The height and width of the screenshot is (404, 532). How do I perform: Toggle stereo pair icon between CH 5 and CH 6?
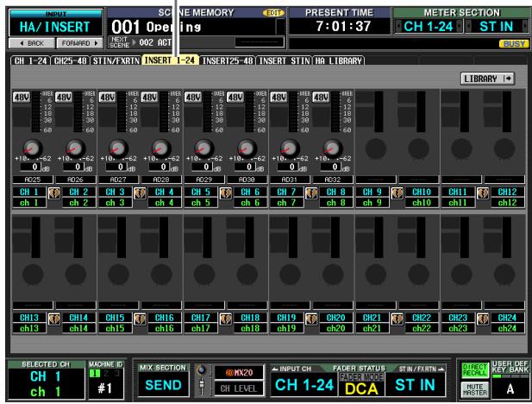point(226,193)
